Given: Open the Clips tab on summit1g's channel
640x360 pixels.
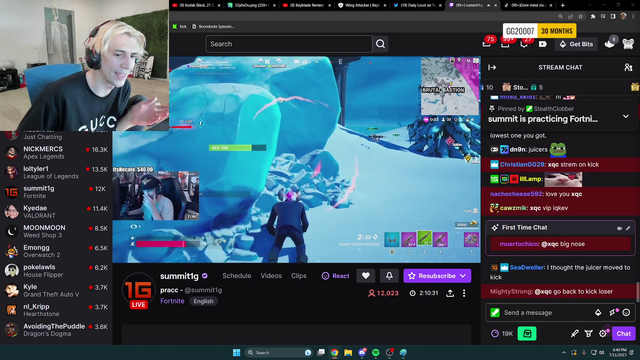Looking at the screenshot, I should click(x=299, y=276).
